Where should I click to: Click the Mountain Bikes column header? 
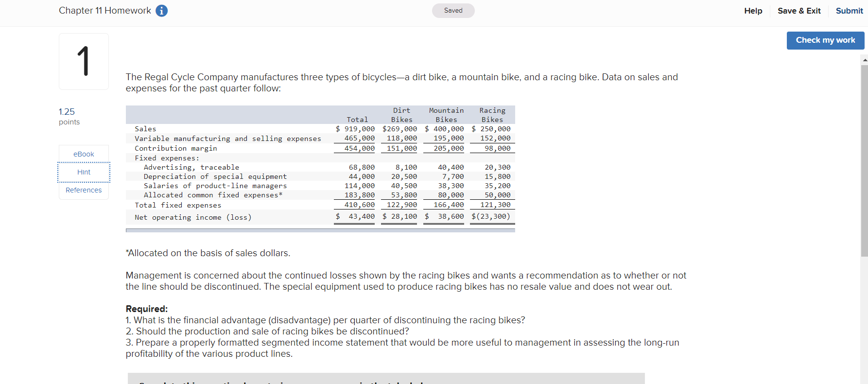(446, 115)
